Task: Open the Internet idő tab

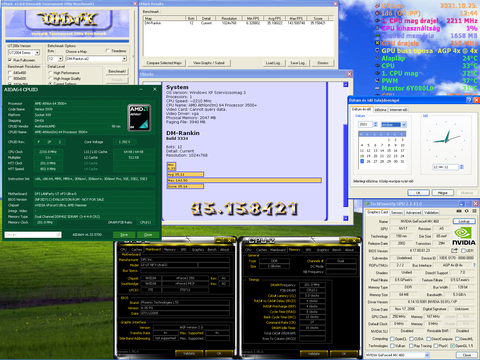Action: [x=398, y=109]
